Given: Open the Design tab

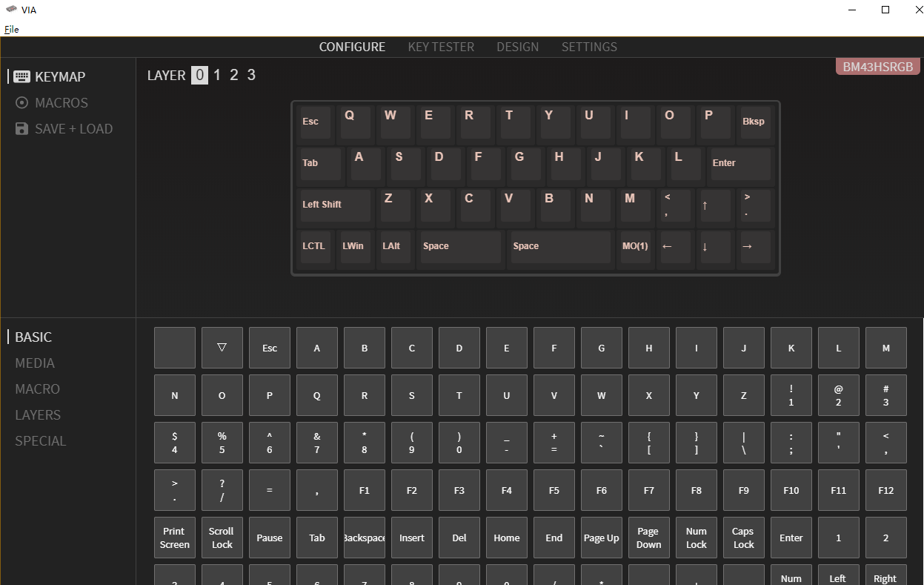Looking at the screenshot, I should [x=517, y=47].
